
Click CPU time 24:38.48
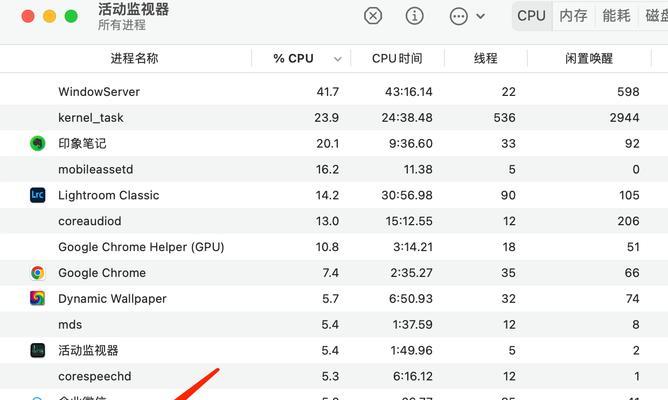[x=407, y=118]
